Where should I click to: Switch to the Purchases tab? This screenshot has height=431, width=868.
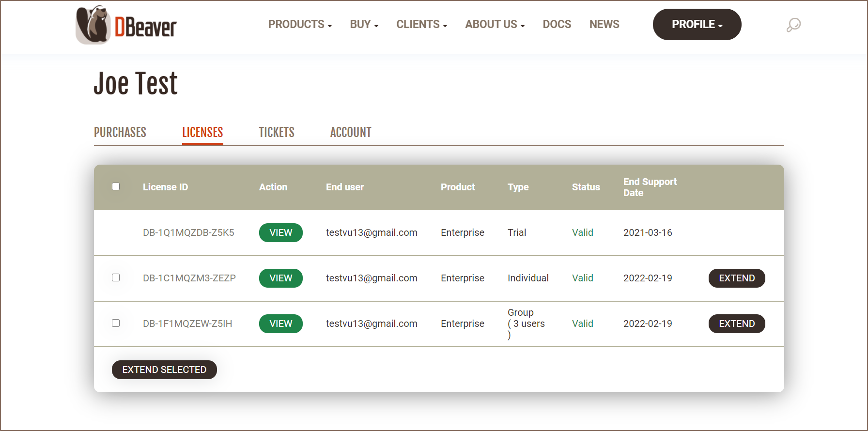point(120,132)
